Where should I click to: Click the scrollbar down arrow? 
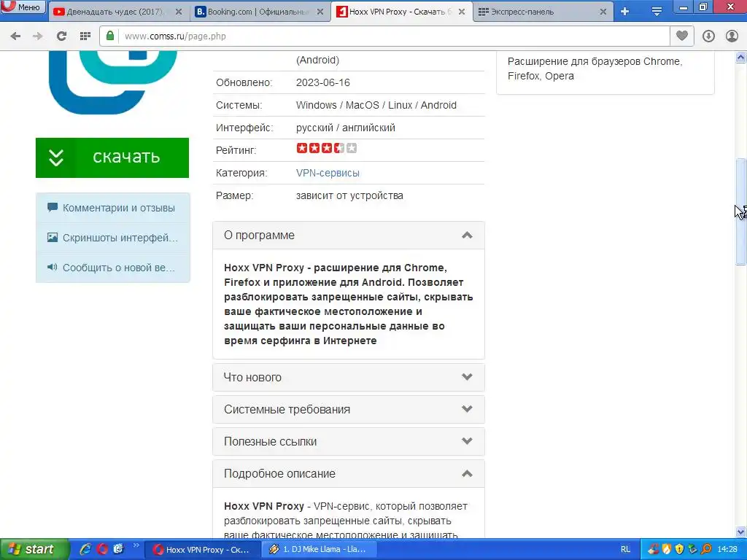[741, 532]
